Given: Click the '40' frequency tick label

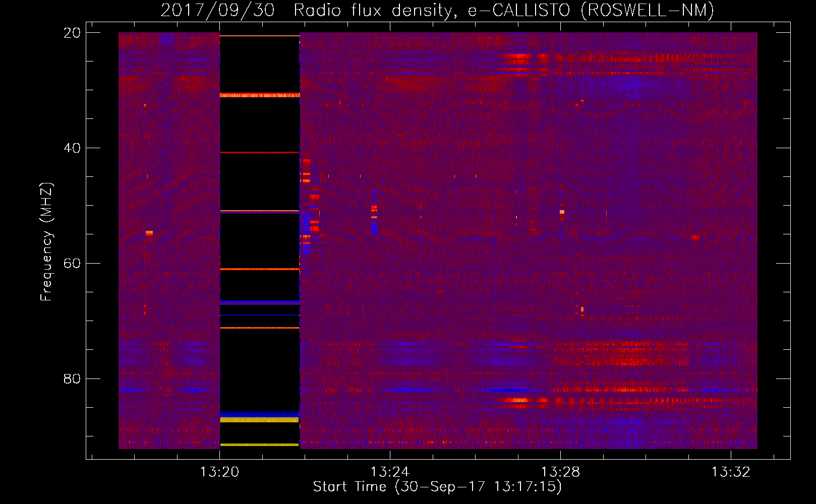Looking at the screenshot, I should pyautogui.click(x=72, y=148).
